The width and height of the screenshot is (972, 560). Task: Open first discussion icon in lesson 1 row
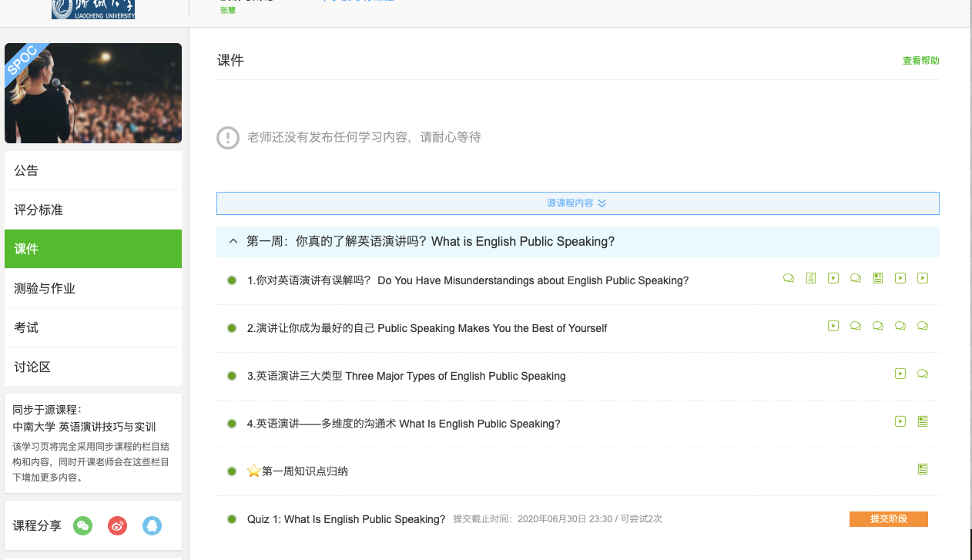click(789, 278)
